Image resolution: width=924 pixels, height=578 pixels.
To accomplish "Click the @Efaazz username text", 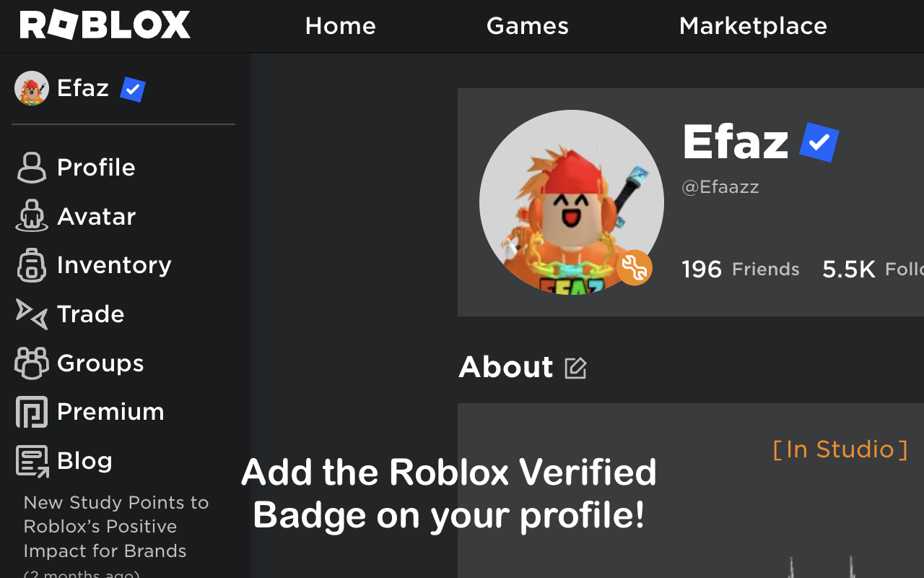I will pyautogui.click(x=720, y=187).
